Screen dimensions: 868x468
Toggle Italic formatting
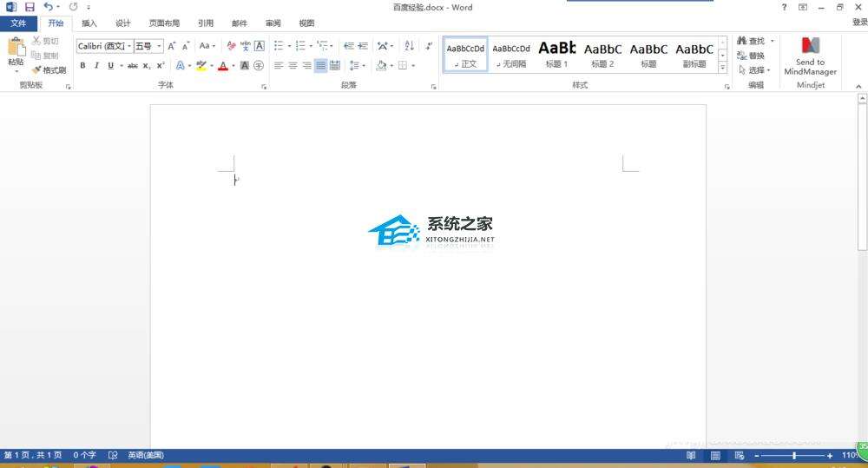pyautogui.click(x=96, y=65)
